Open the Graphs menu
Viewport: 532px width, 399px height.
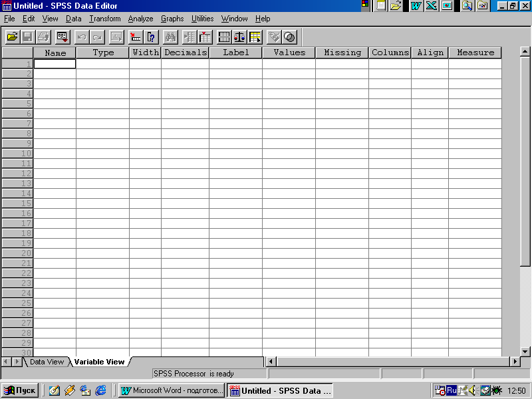[x=172, y=19]
